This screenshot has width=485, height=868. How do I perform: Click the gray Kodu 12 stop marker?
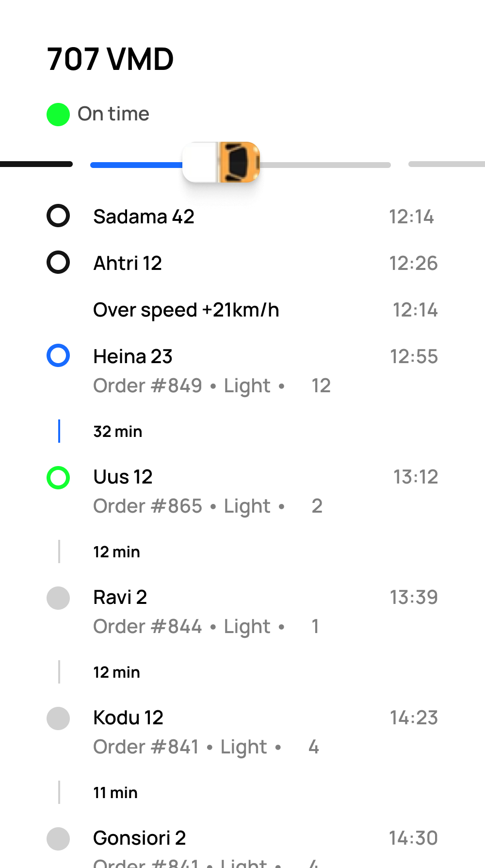point(58,718)
